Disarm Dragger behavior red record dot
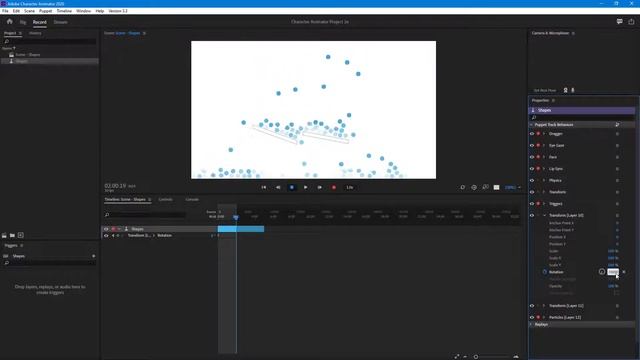 pyautogui.click(x=538, y=134)
